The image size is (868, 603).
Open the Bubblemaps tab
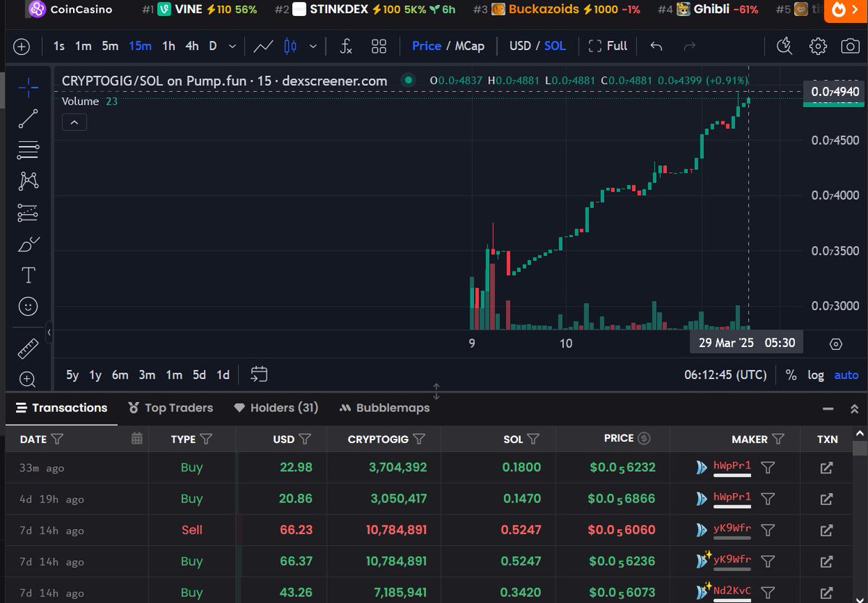pos(384,408)
